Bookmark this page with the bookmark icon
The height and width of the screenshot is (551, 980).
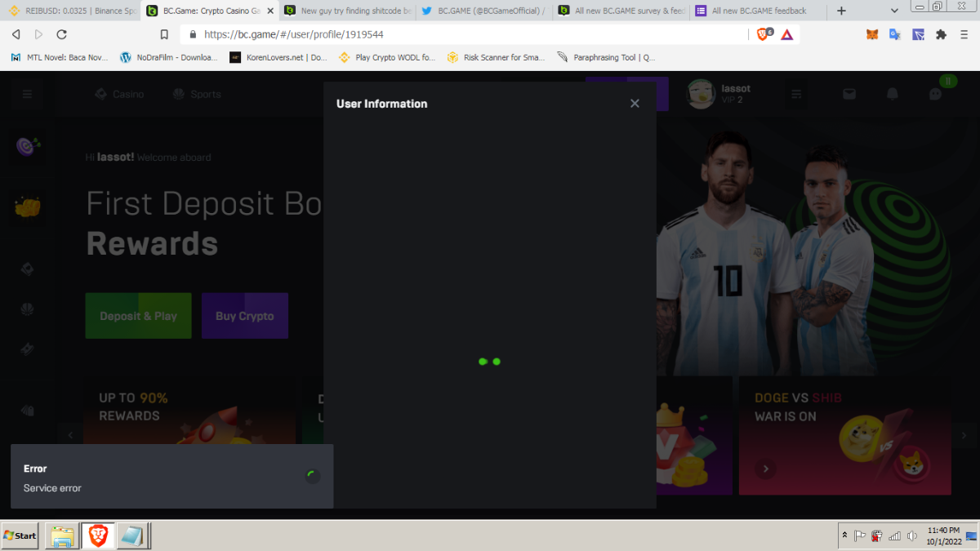(164, 34)
